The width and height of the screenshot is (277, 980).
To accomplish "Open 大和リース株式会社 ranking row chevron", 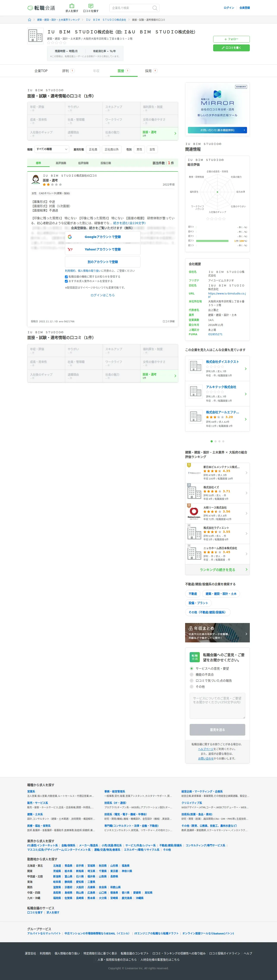I will pyautogui.click(x=246, y=513).
